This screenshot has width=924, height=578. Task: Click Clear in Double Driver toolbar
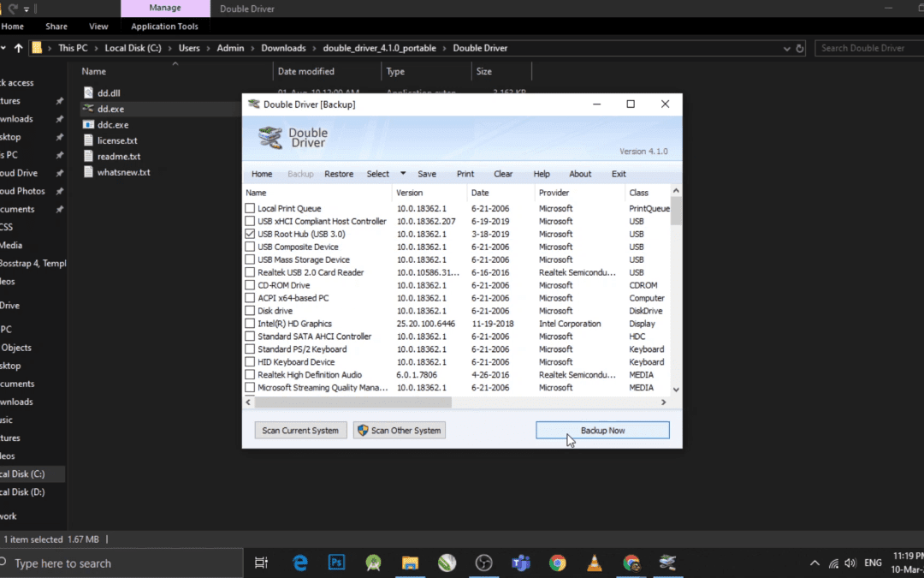click(x=503, y=174)
